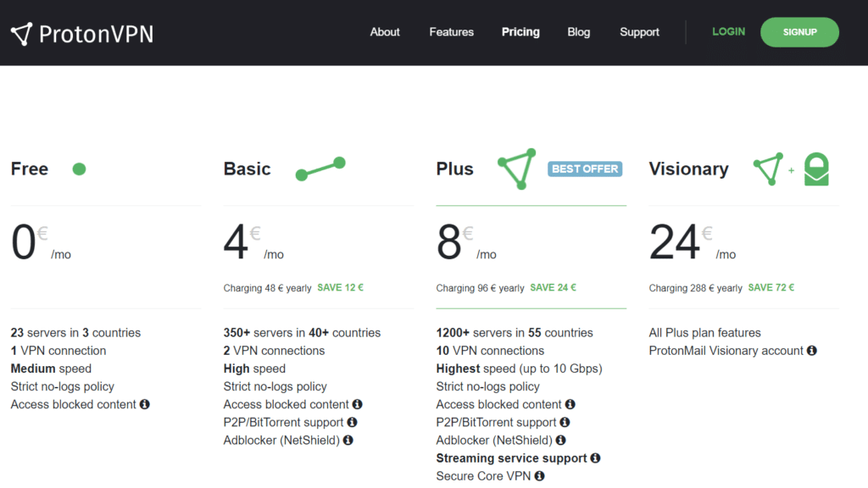Click info icon for Plus P2P/BitTorrent support
Screen dimensions: 868x488
(565, 422)
